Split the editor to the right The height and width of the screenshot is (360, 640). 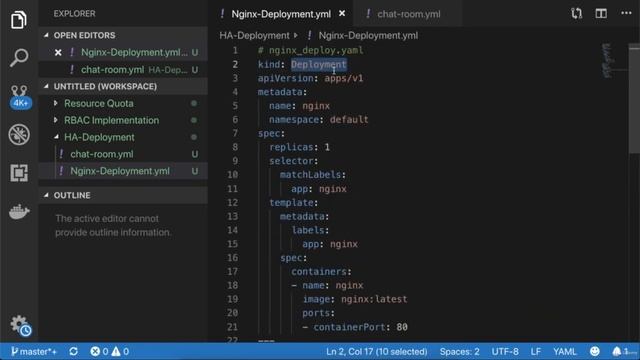[601, 13]
